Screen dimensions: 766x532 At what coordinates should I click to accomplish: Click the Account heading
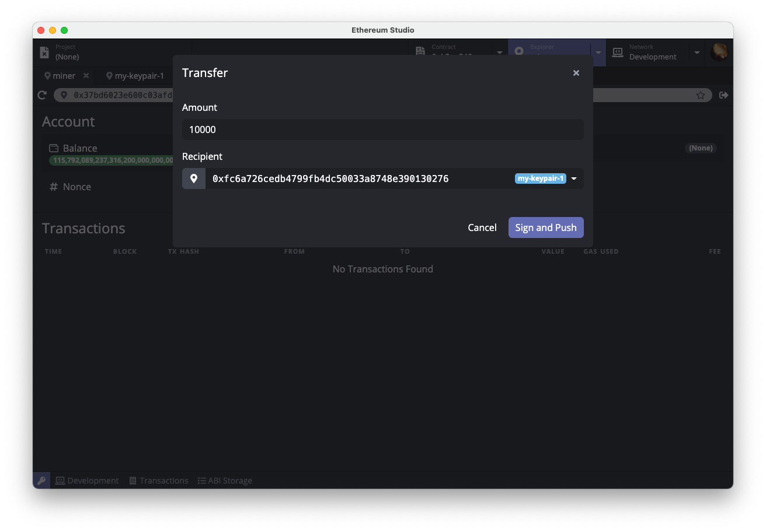click(x=68, y=121)
